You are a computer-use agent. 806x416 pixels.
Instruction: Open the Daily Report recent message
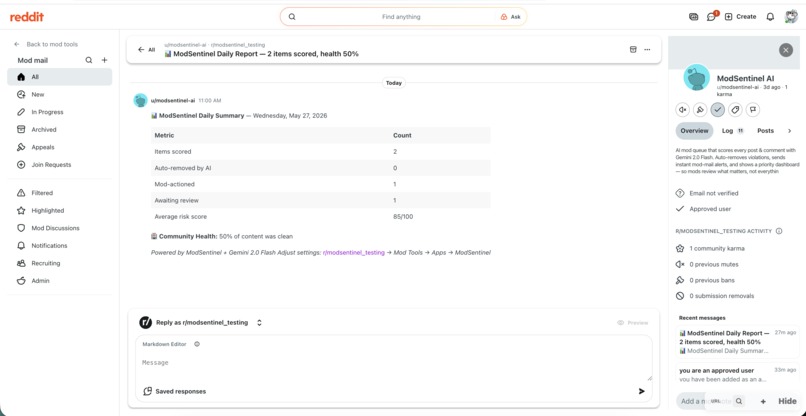(737, 342)
